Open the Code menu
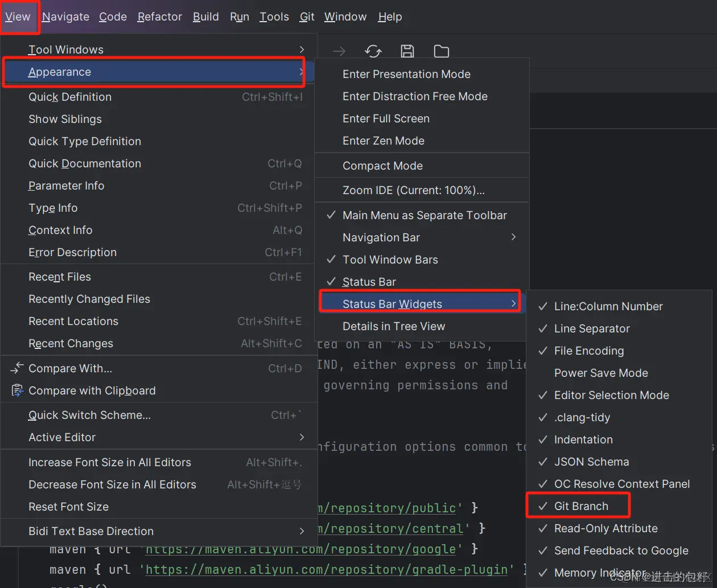Viewport: 717px width, 588px height. [113, 17]
